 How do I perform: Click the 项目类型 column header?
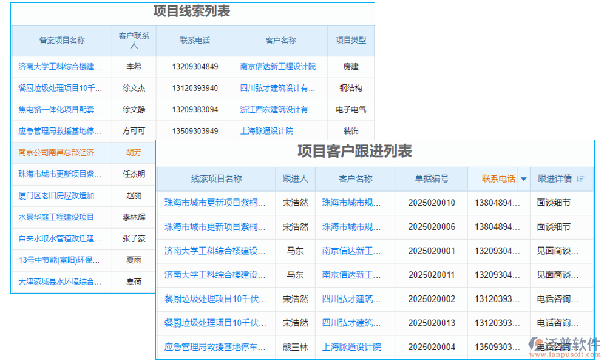click(350, 41)
